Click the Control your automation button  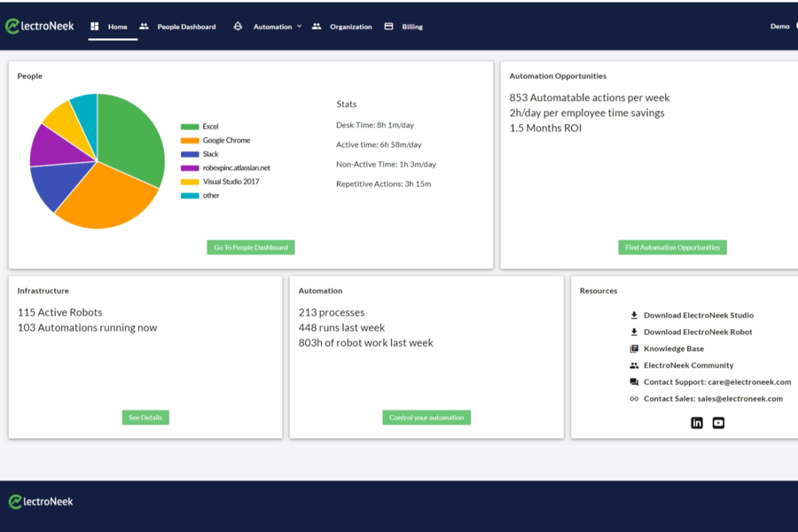(426, 417)
